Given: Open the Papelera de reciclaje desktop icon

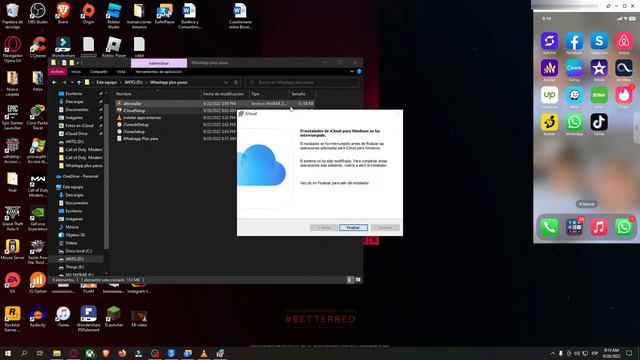Looking at the screenshot, I should (x=12, y=16).
